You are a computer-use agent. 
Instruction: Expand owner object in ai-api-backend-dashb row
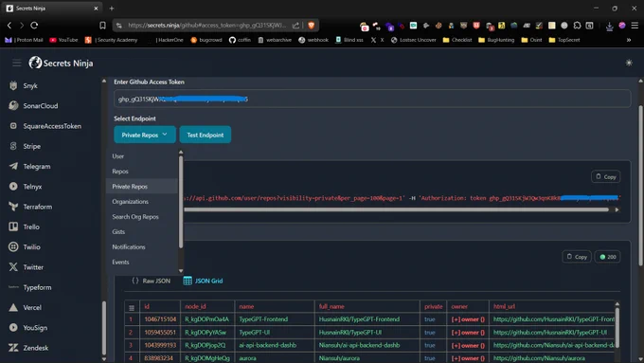point(468,345)
